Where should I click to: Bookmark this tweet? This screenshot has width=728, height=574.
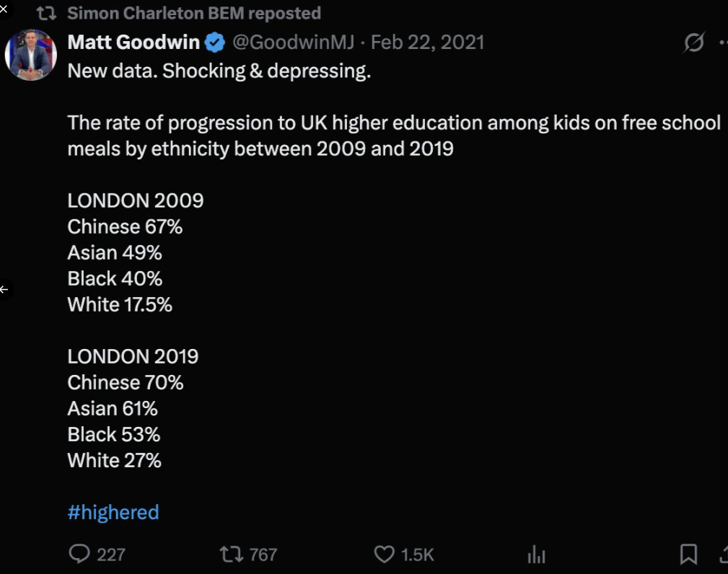[688, 554]
